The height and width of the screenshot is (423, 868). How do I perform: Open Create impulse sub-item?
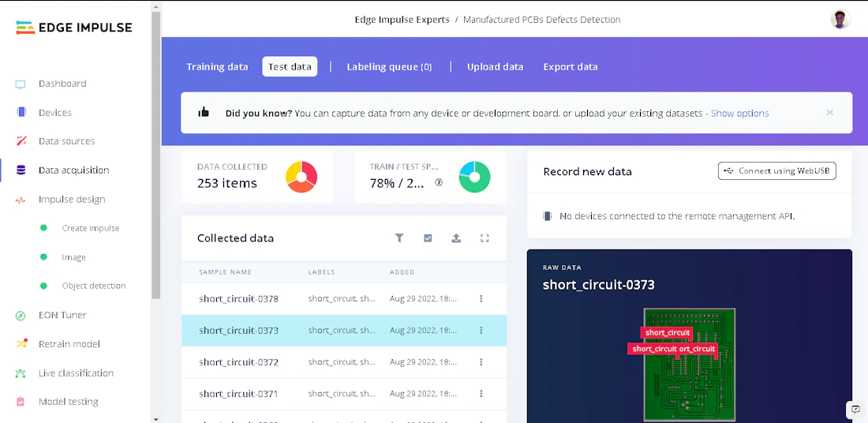pos(91,228)
